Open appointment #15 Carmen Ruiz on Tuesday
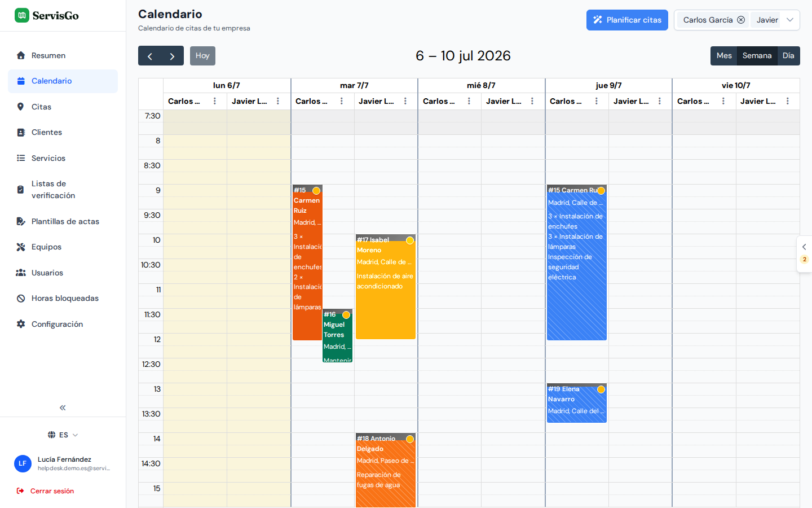Screen dimensions: 812x508 [307, 262]
